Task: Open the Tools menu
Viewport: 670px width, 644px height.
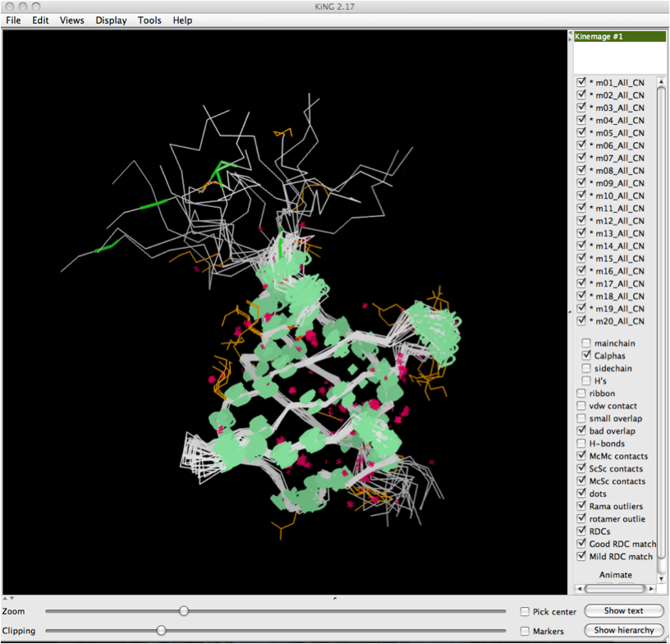Action: pyautogui.click(x=149, y=20)
